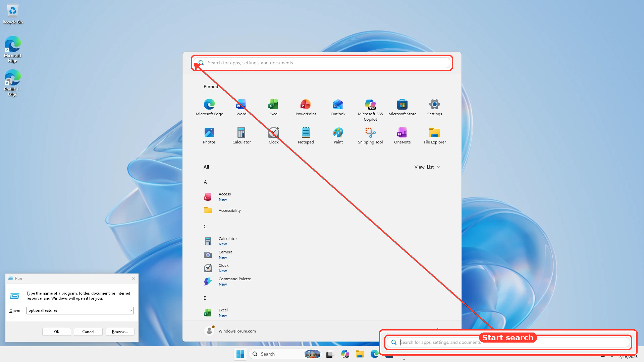
Task: Click the Windows Start button on taskbar
Action: [x=240, y=354]
